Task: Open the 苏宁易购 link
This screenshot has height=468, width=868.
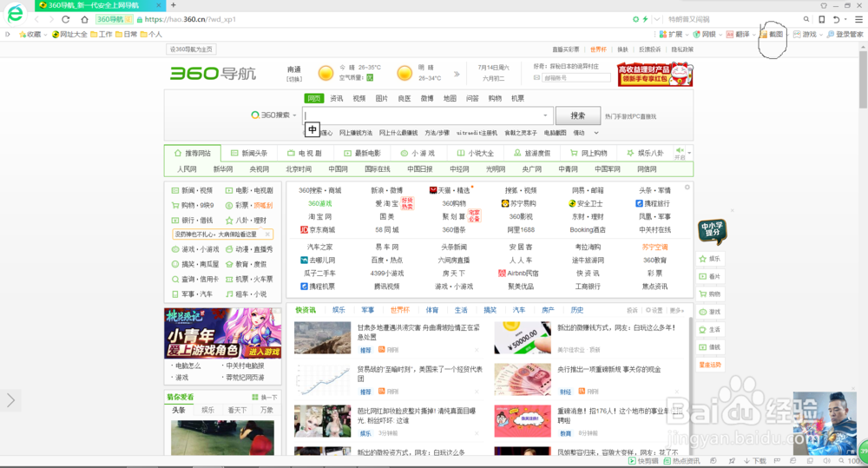Action: point(517,203)
